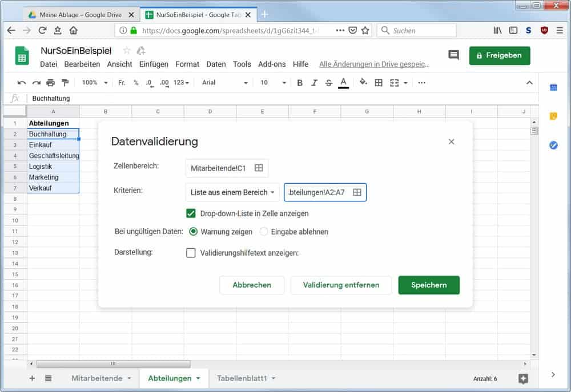Click grid range selector in Zellenbereich field
571x392 pixels.
pyautogui.click(x=259, y=168)
